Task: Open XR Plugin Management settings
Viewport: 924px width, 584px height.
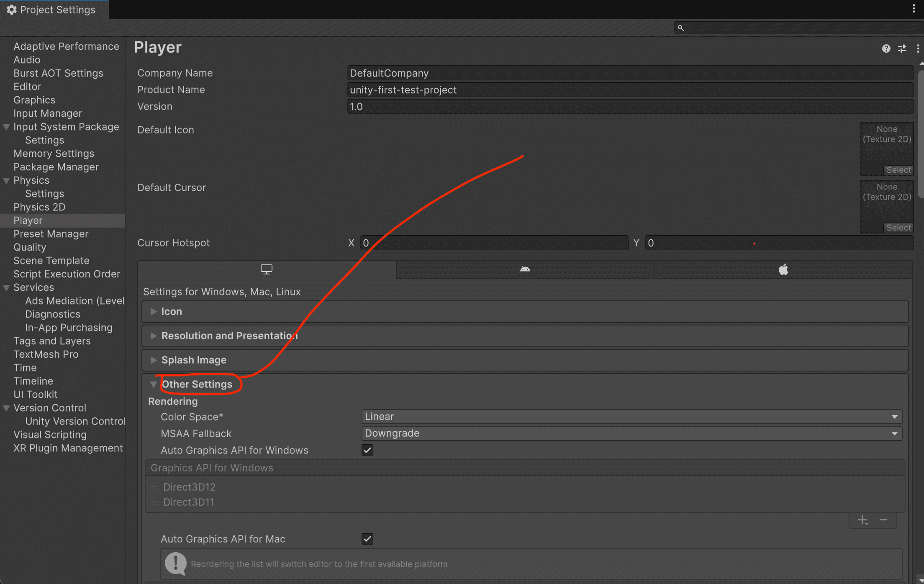Action: [68, 448]
